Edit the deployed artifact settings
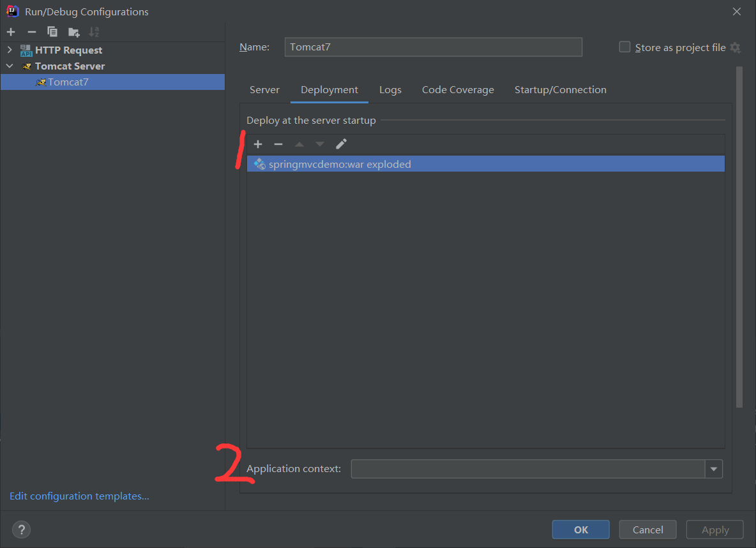The image size is (756, 548). (x=340, y=144)
